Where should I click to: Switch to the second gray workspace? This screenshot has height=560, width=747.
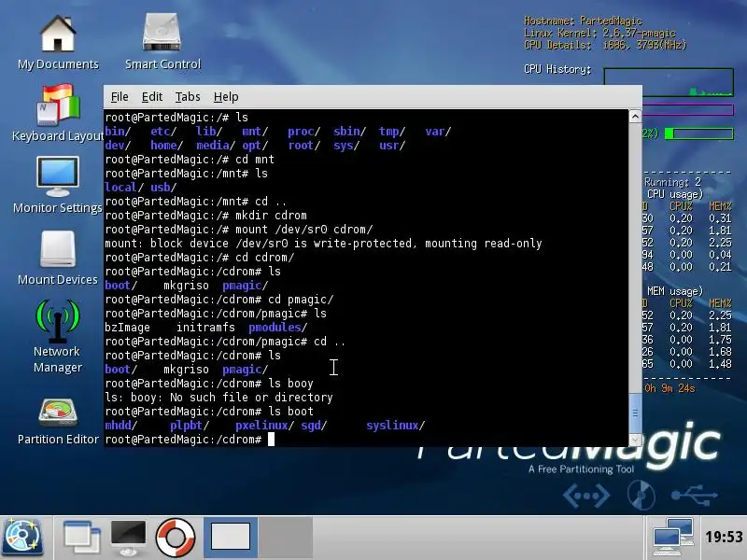click(286, 537)
